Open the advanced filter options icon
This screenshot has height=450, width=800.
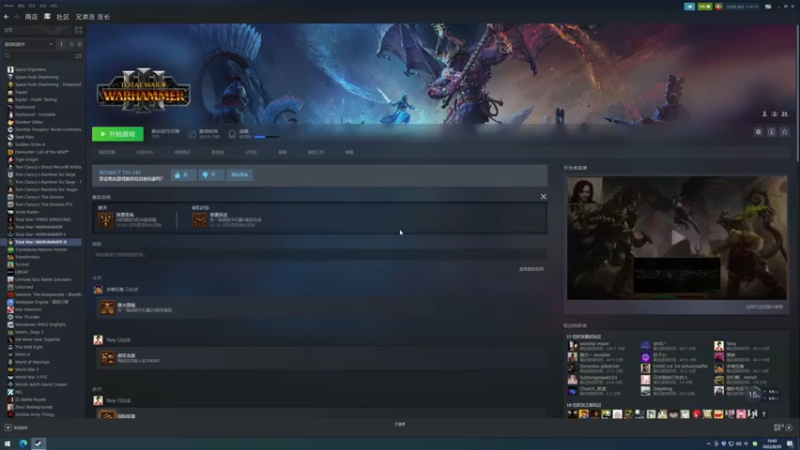(x=78, y=56)
